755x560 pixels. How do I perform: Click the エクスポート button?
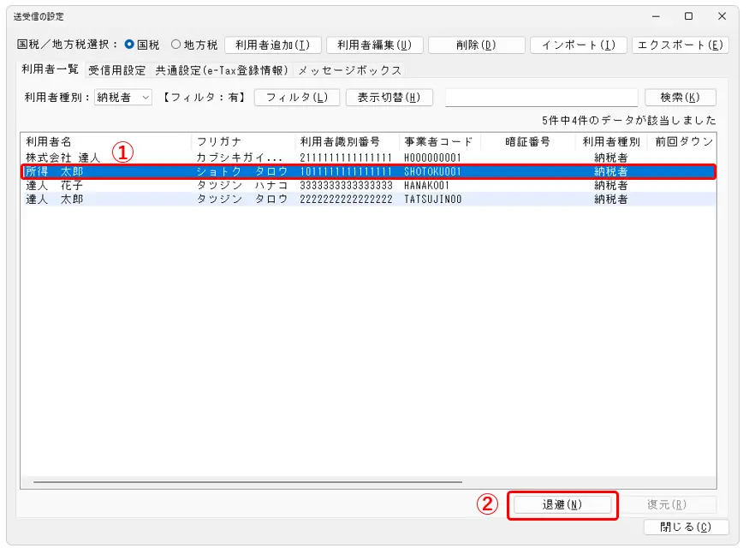pos(680,45)
